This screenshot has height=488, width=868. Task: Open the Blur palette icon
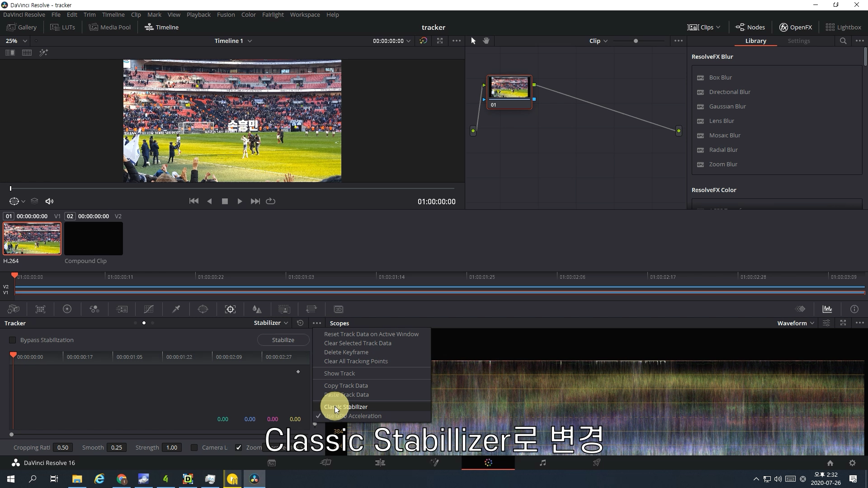tap(257, 309)
